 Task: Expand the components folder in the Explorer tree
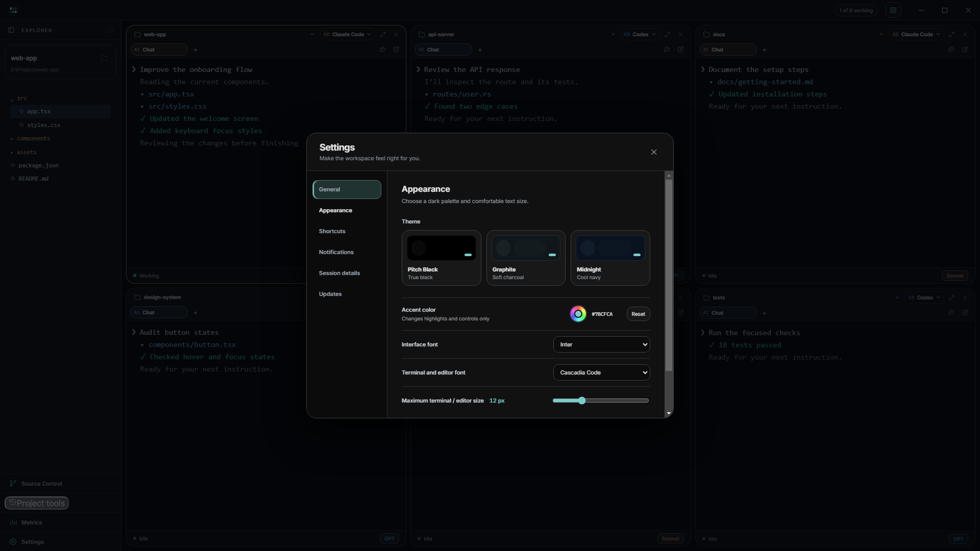[61, 138]
